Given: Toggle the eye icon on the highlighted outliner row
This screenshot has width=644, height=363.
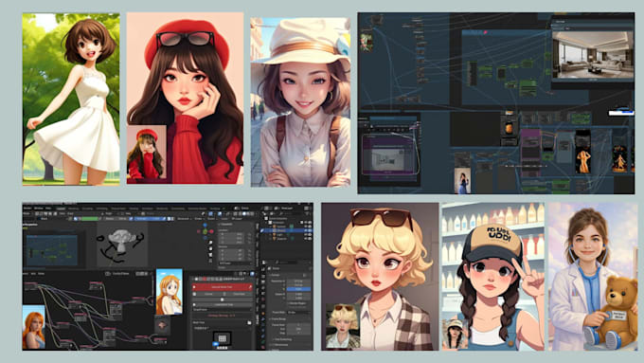Looking at the screenshot, I should pyautogui.click(x=306, y=230).
